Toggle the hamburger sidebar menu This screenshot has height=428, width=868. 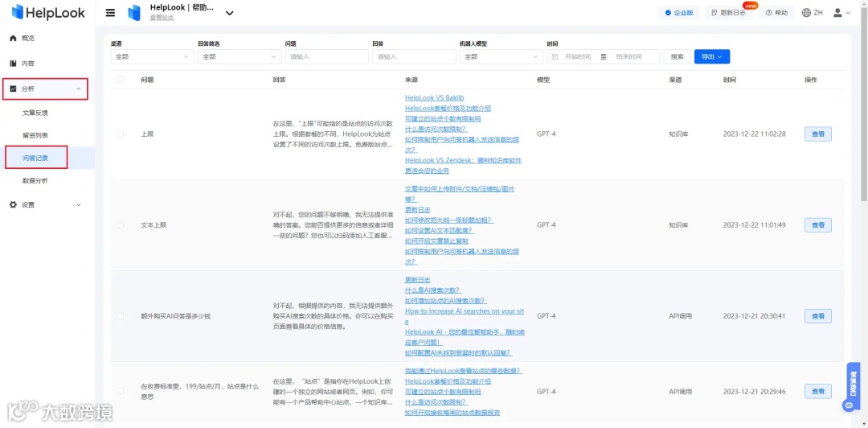pyautogui.click(x=111, y=13)
